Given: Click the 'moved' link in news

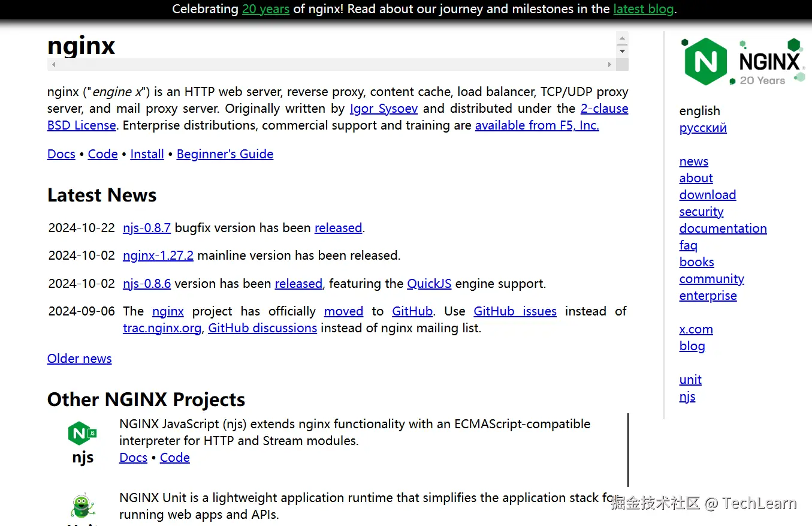Looking at the screenshot, I should (343, 311).
